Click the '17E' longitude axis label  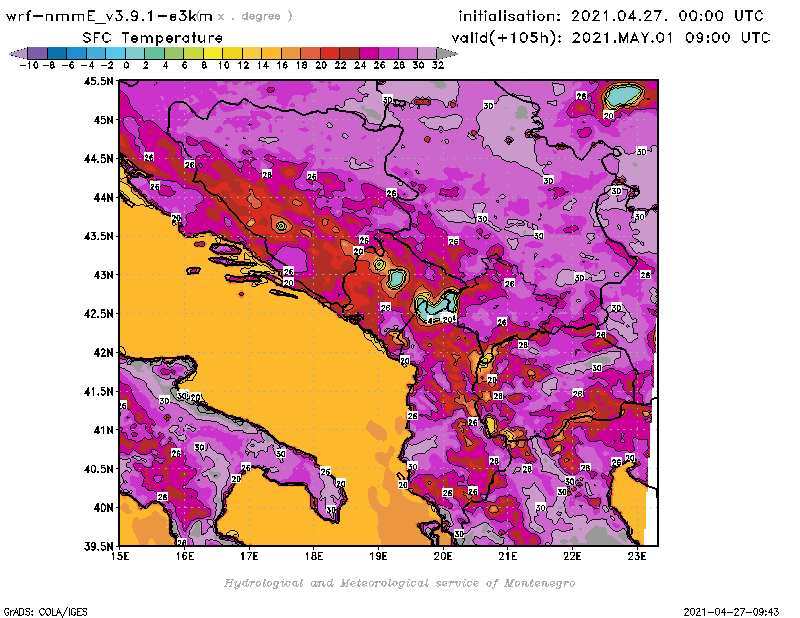click(249, 556)
